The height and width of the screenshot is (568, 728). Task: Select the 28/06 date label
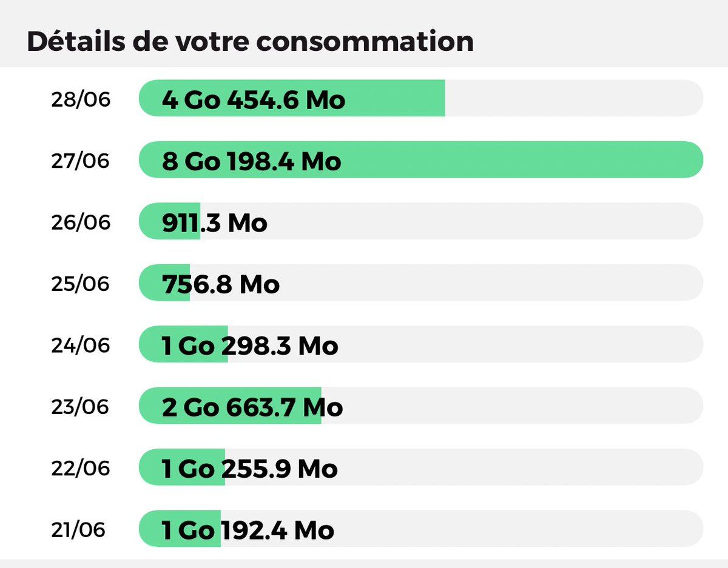81,99
